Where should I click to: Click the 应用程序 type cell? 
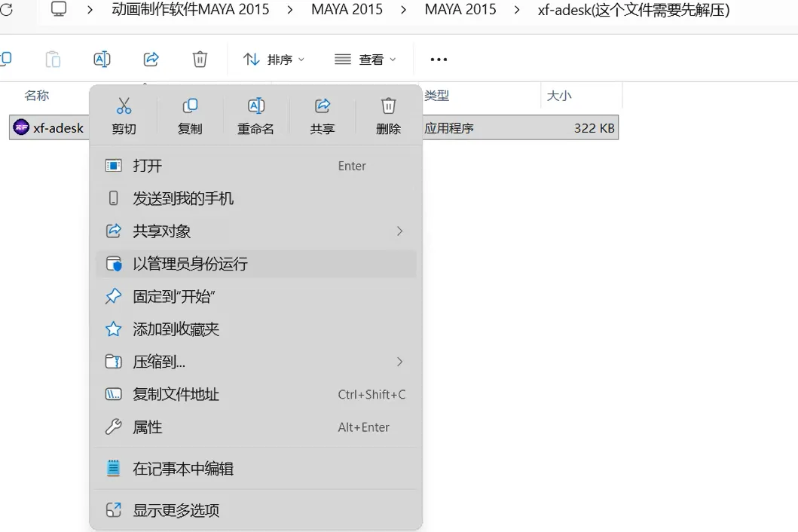click(x=449, y=128)
